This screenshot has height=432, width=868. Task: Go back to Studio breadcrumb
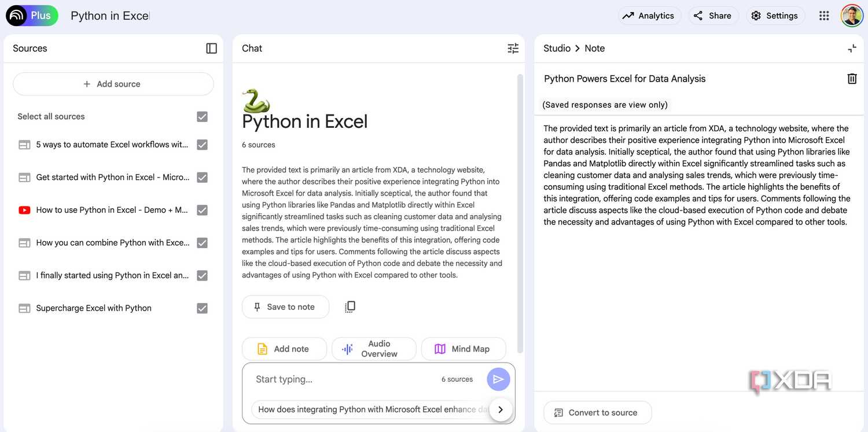pos(557,49)
